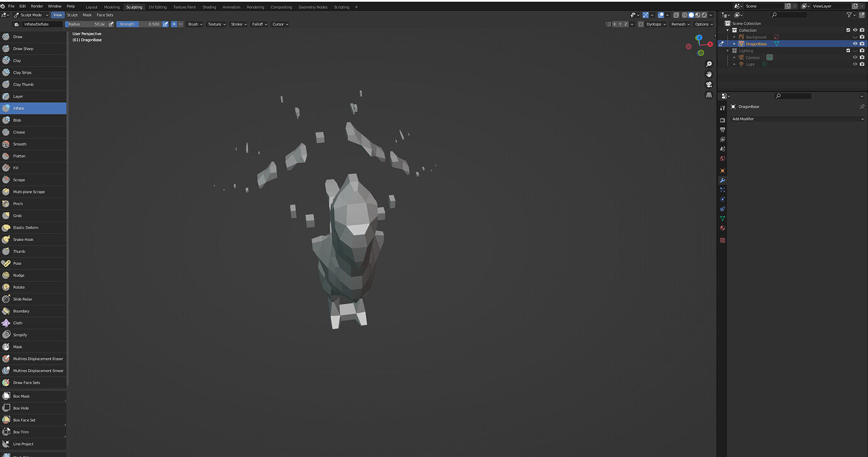Open the Stroke dropdown
This screenshot has width=868, height=457.
(x=238, y=24)
